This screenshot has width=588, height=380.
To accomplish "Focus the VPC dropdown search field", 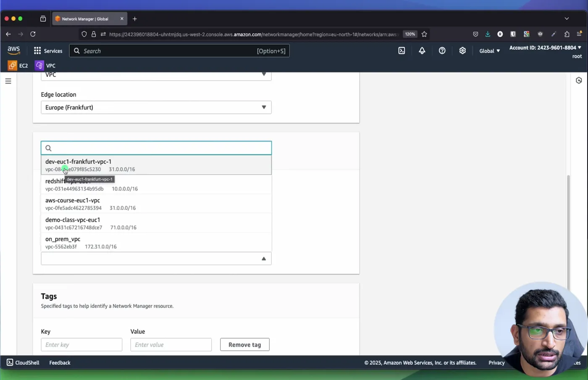I will pos(156,148).
